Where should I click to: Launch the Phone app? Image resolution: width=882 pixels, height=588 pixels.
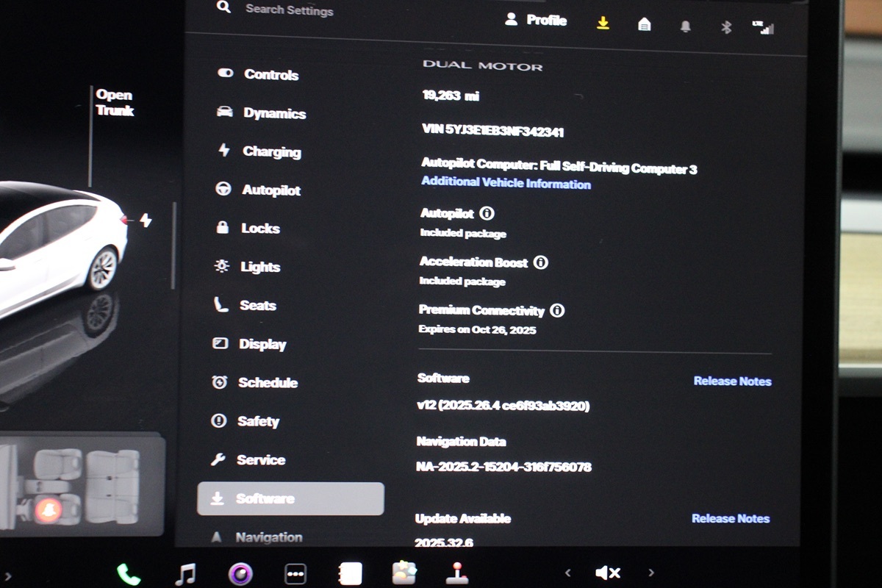point(129,573)
